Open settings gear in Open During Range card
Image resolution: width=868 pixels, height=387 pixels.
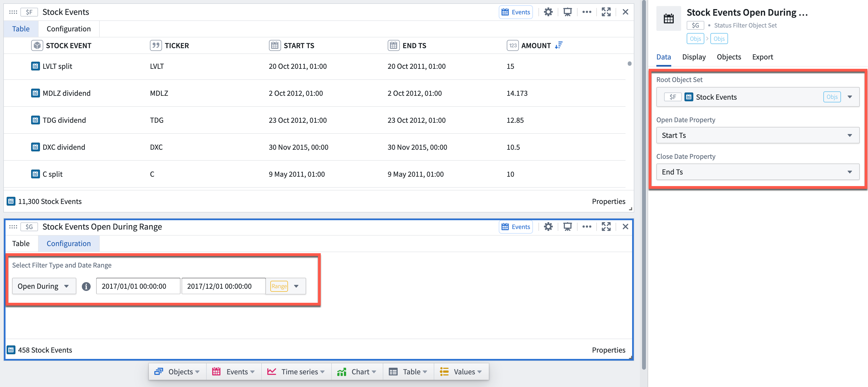(548, 227)
